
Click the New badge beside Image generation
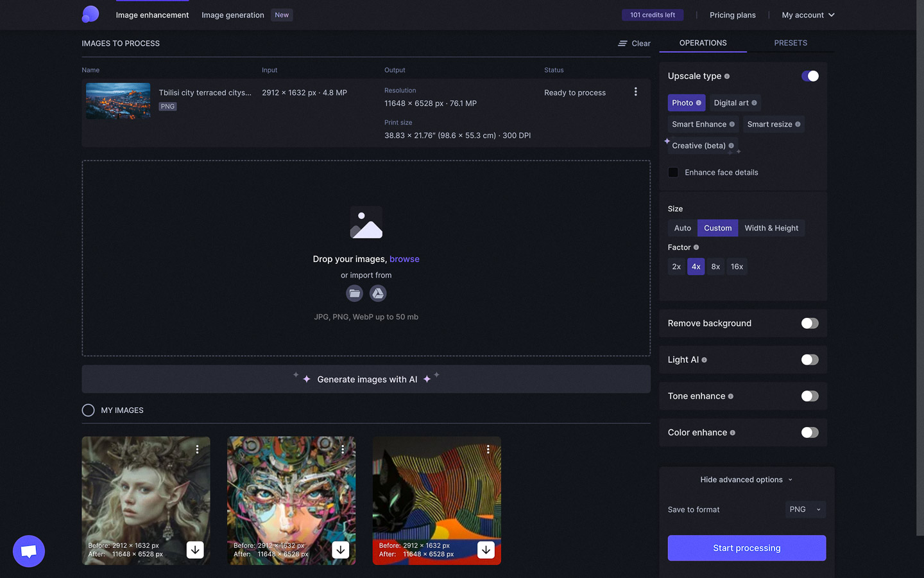282,15
